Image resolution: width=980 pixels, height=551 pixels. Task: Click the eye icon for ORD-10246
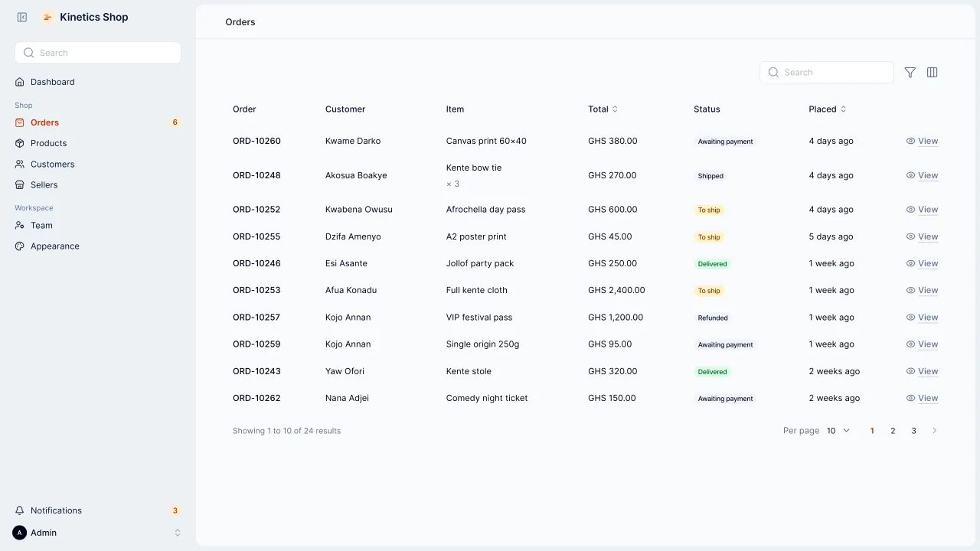coord(910,263)
